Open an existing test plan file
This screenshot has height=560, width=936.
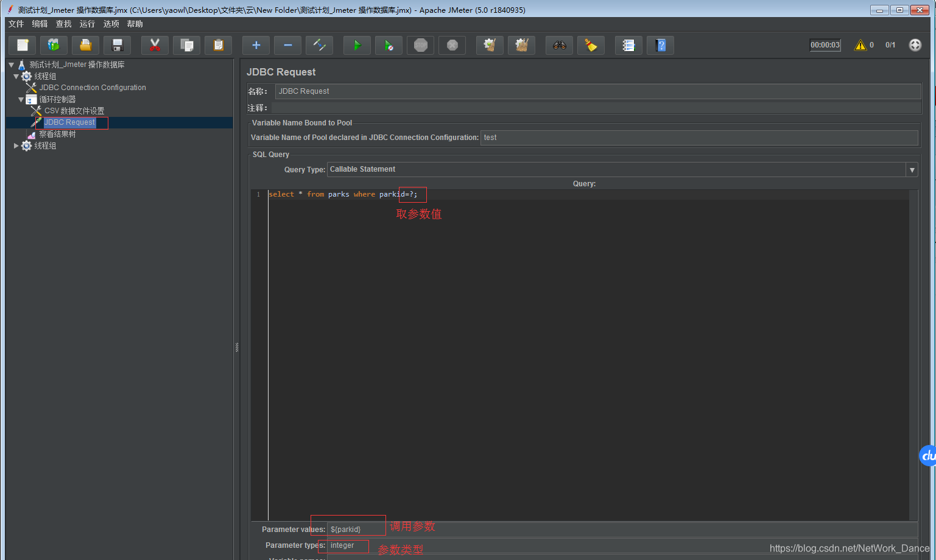click(x=86, y=45)
